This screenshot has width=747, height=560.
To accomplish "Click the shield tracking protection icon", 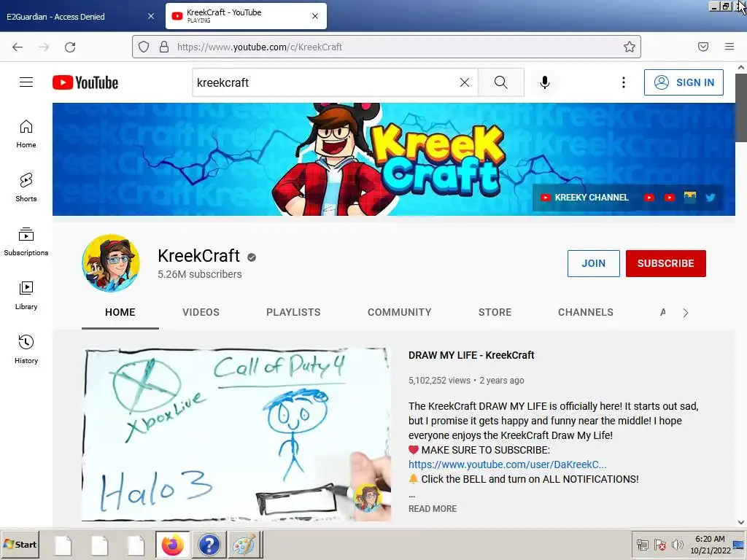I will point(144,47).
